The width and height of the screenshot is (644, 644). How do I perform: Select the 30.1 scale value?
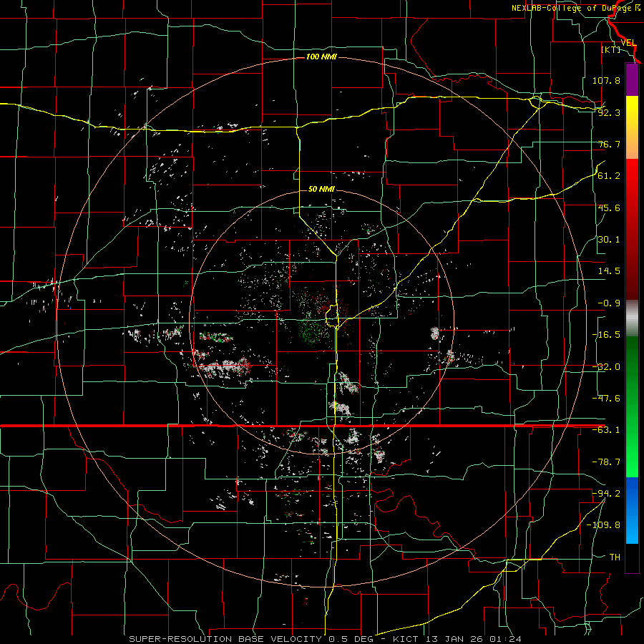click(x=609, y=240)
